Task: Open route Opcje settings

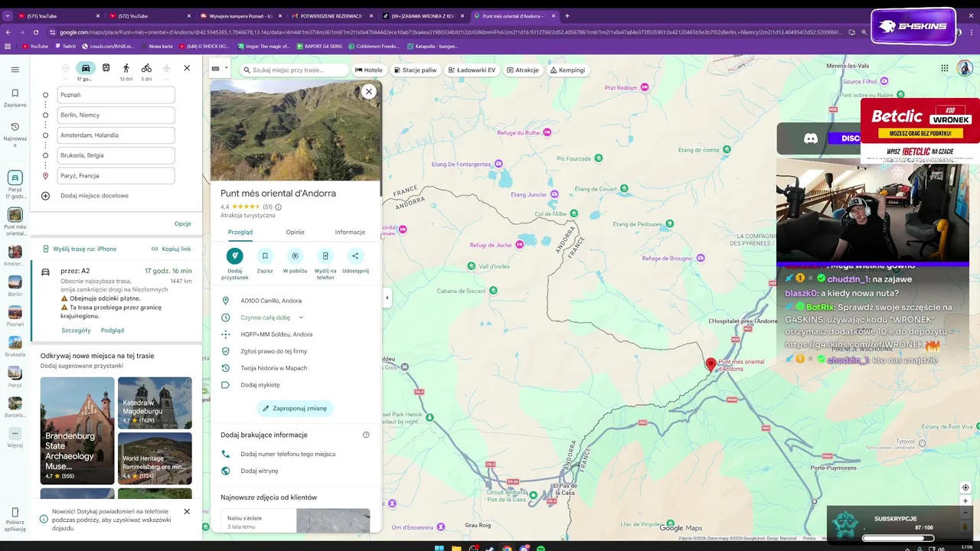Action: tap(182, 224)
